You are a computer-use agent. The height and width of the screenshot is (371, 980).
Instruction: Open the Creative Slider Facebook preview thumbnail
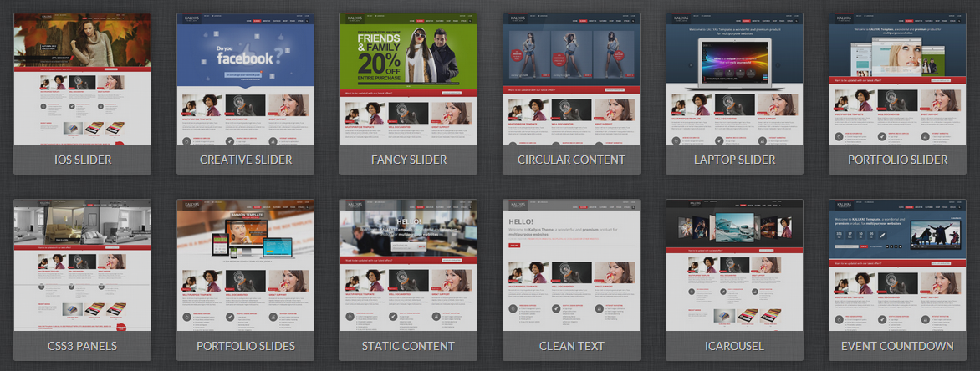click(x=246, y=79)
